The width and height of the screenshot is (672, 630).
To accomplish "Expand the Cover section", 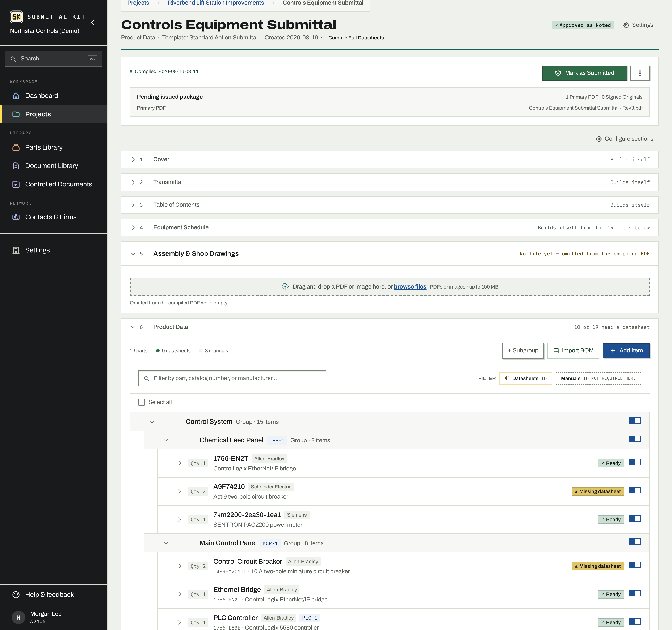I will click(133, 160).
